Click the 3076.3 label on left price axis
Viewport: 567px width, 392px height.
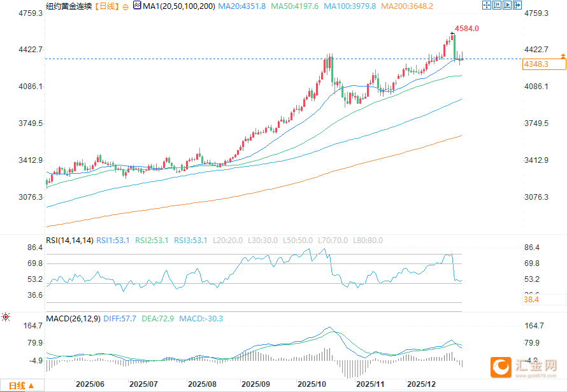tap(31, 197)
